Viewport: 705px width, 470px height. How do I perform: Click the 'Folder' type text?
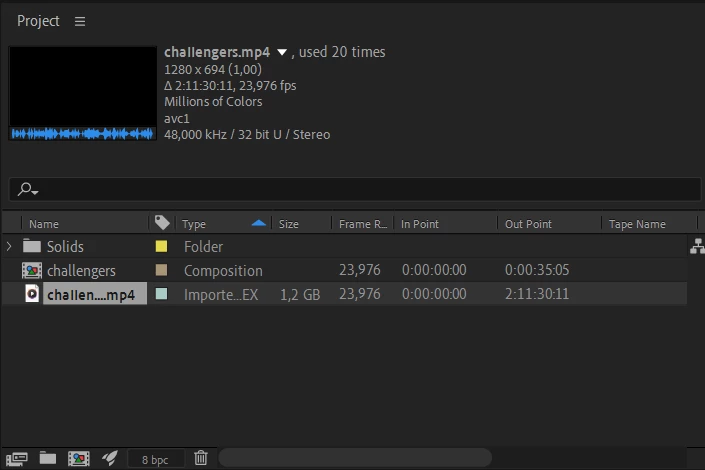coord(203,246)
